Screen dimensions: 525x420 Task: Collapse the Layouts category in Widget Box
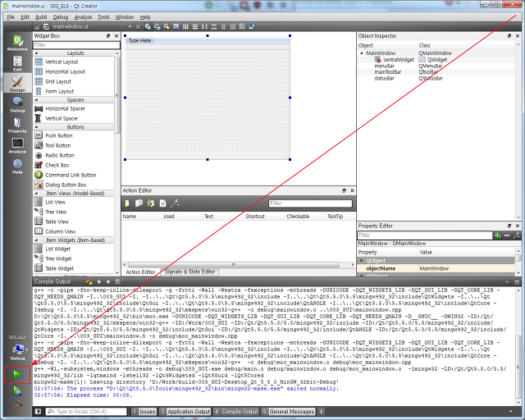point(36,53)
